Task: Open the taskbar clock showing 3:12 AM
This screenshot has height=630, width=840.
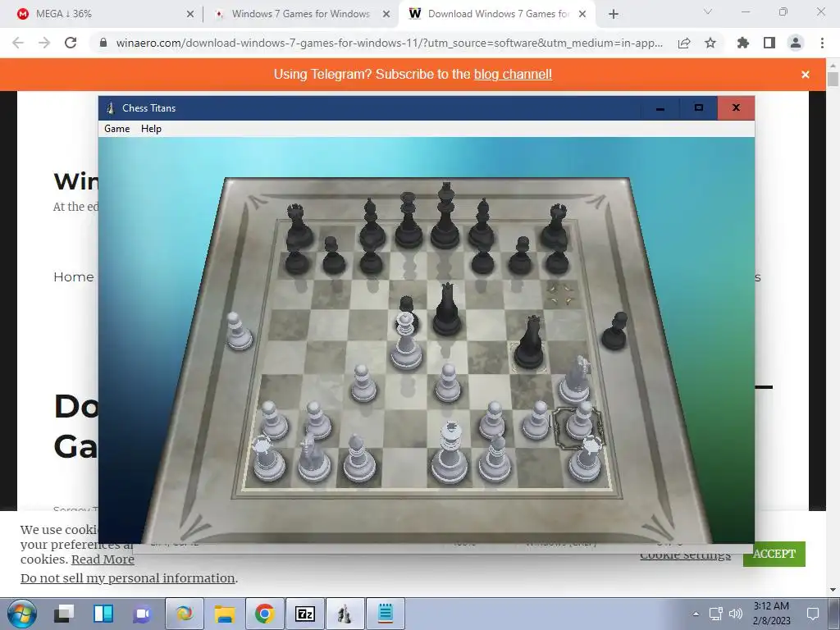Action: 771,614
